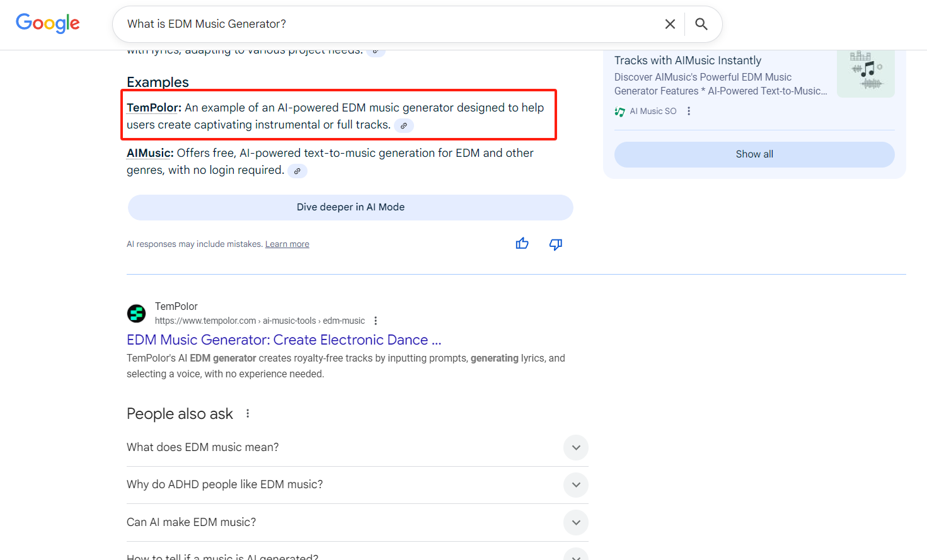This screenshot has height=560, width=927.
Task: Clear the search query with the X icon
Action: (x=670, y=23)
